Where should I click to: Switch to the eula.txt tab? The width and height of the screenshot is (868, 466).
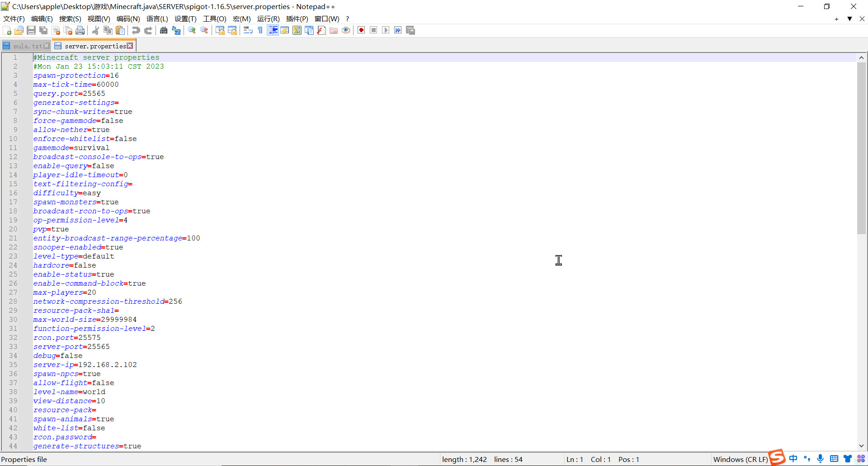tap(27, 46)
